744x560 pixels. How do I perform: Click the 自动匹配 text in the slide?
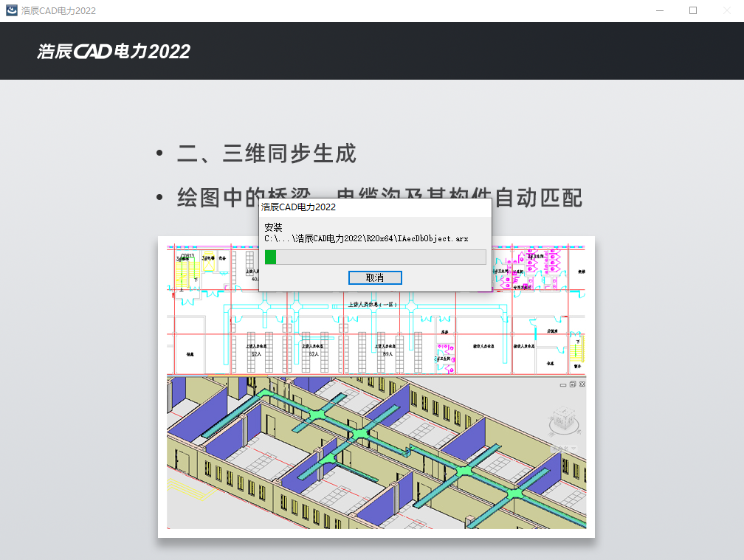[539, 198]
